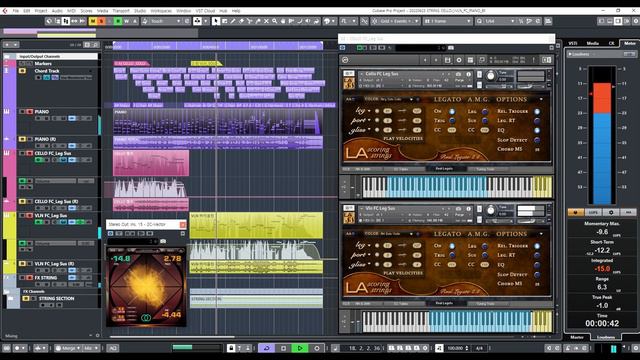
Task: Select the Mute X tool
Action: (266, 21)
